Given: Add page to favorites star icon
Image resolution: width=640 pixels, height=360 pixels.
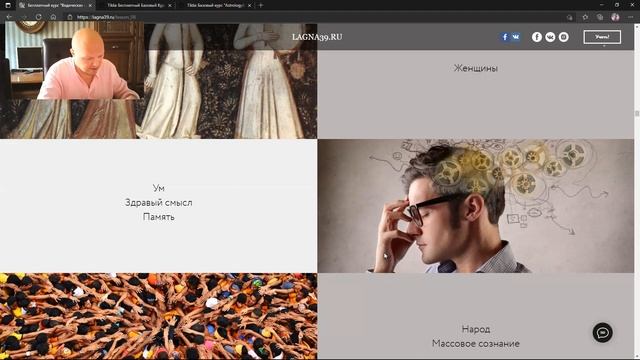Looking at the screenshot, I should (x=585, y=17).
